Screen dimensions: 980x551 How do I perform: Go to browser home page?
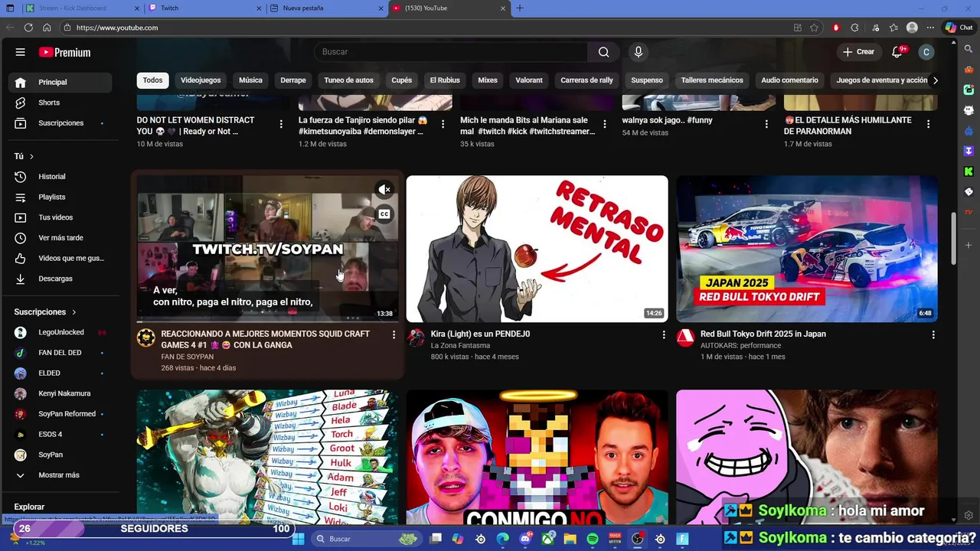click(x=47, y=28)
